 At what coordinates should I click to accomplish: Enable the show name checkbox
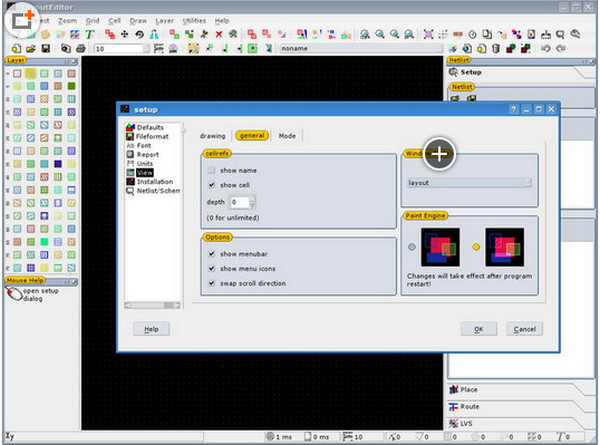click(x=211, y=170)
